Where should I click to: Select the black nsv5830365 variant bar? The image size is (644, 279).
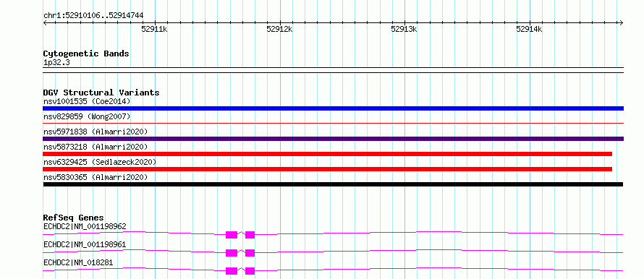(x=333, y=184)
